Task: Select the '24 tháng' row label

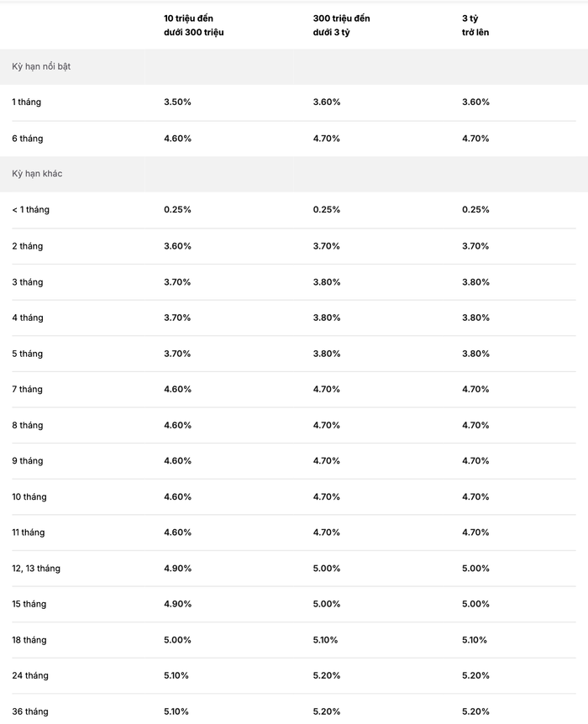Action: pos(30,675)
